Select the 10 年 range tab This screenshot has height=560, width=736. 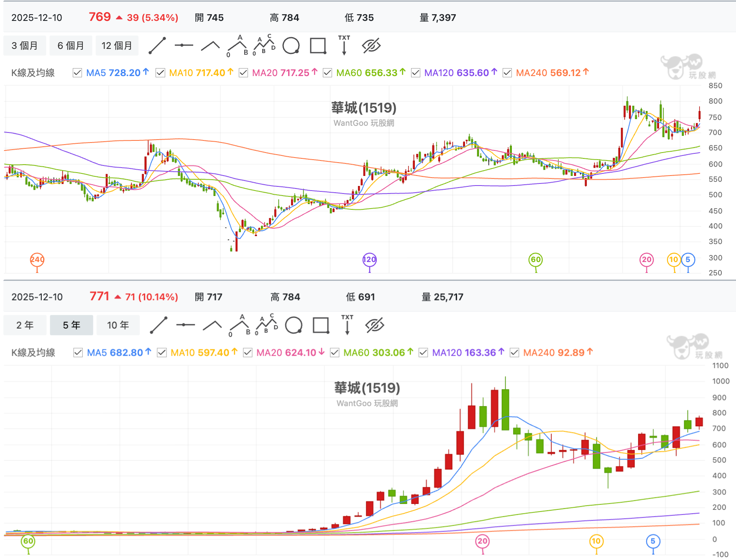point(118,325)
